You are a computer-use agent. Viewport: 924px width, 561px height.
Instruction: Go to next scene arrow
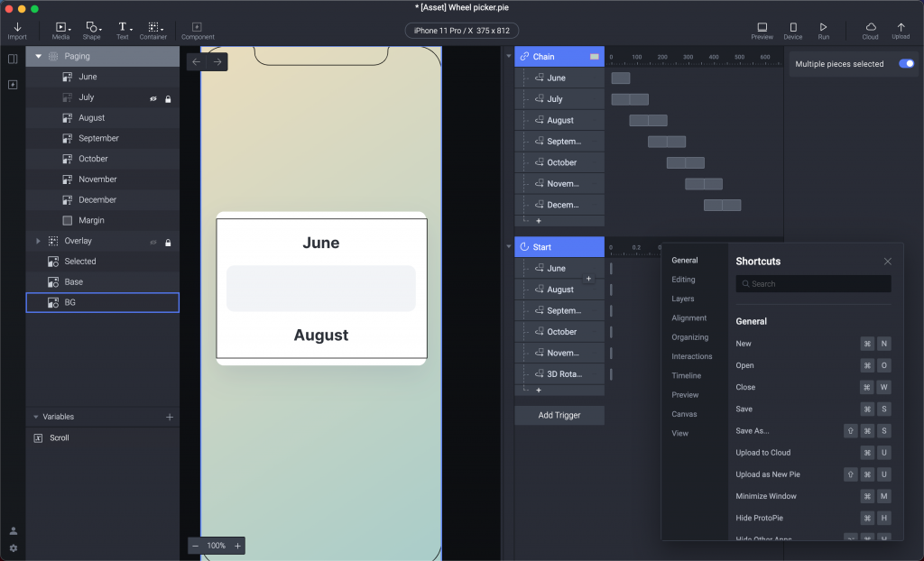(217, 62)
